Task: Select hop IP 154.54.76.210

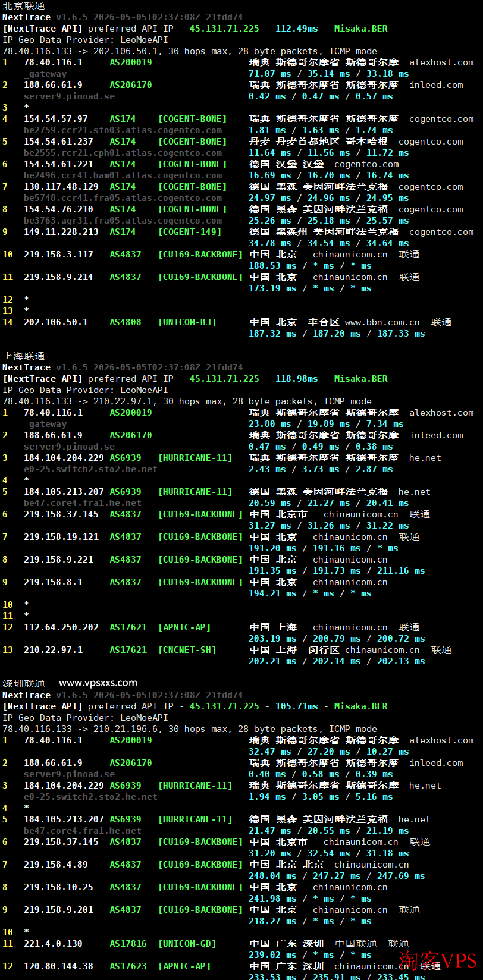Action: point(58,209)
